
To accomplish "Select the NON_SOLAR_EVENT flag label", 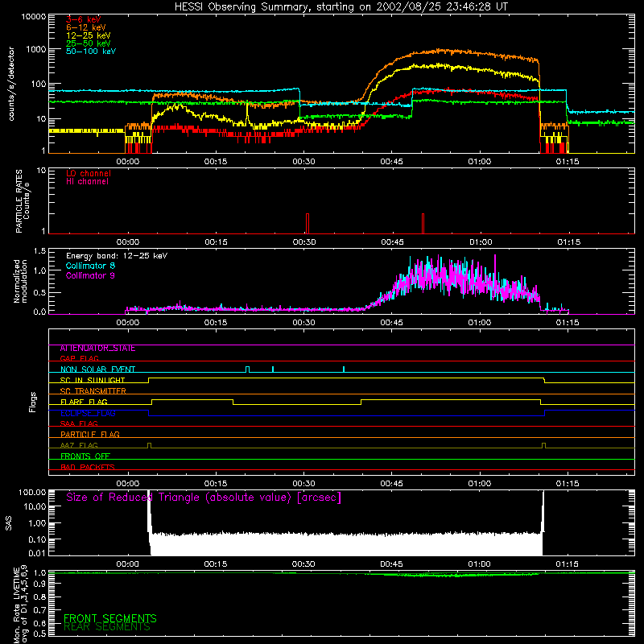I will click(x=97, y=369).
